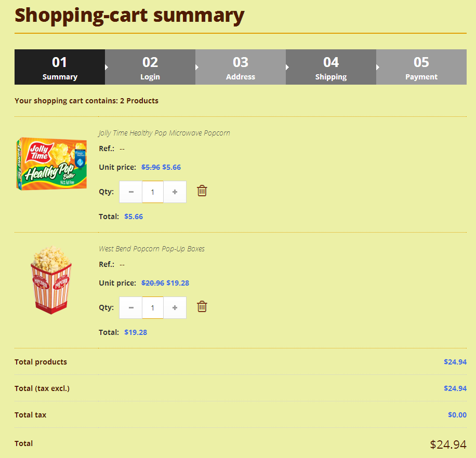This screenshot has height=458, width=476.
Task: Click the Jolly Time line total $5.66
Action: (134, 217)
